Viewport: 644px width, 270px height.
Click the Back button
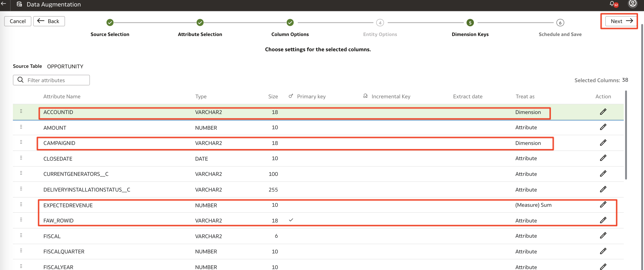tap(49, 21)
